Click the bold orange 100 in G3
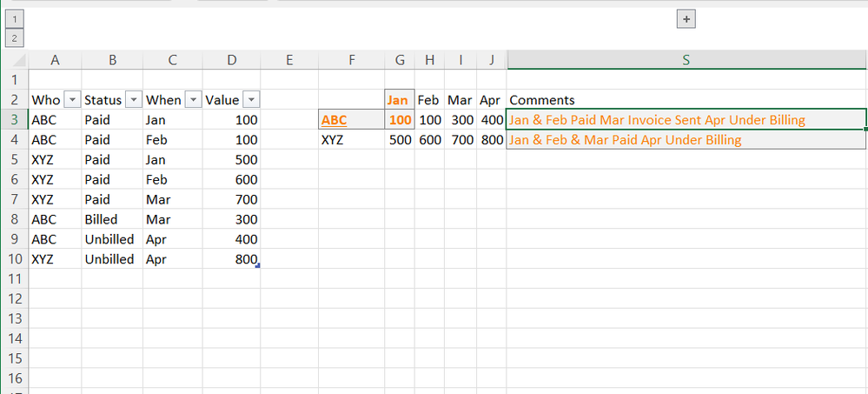The image size is (868, 394). click(400, 120)
